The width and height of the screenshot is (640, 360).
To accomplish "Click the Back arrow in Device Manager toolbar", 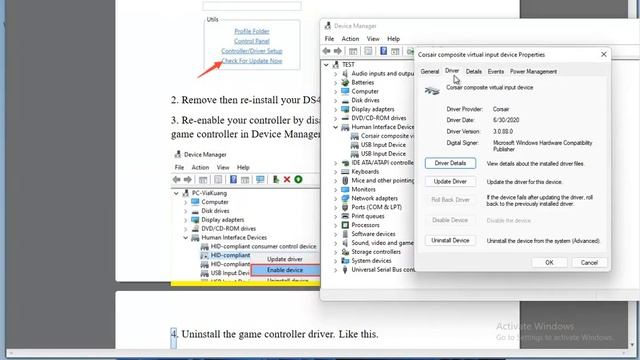I will click(x=326, y=51).
